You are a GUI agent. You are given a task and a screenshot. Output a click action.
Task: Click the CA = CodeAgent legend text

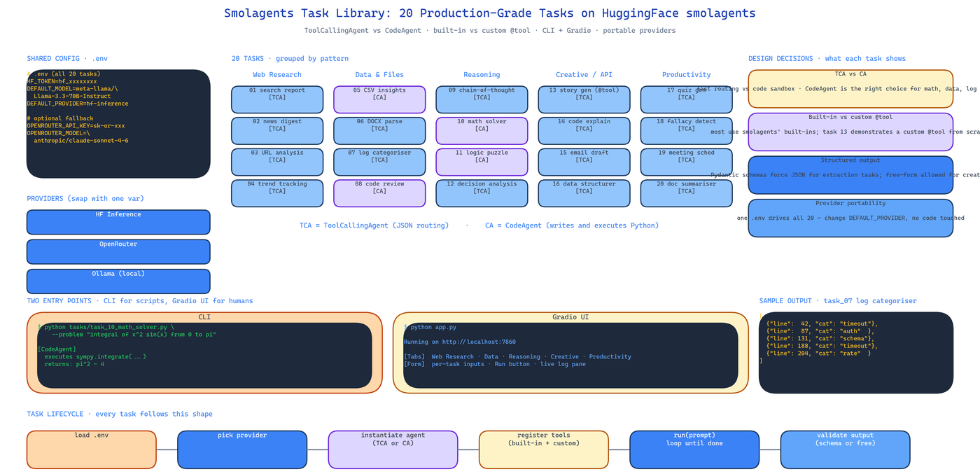tap(572, 225)
